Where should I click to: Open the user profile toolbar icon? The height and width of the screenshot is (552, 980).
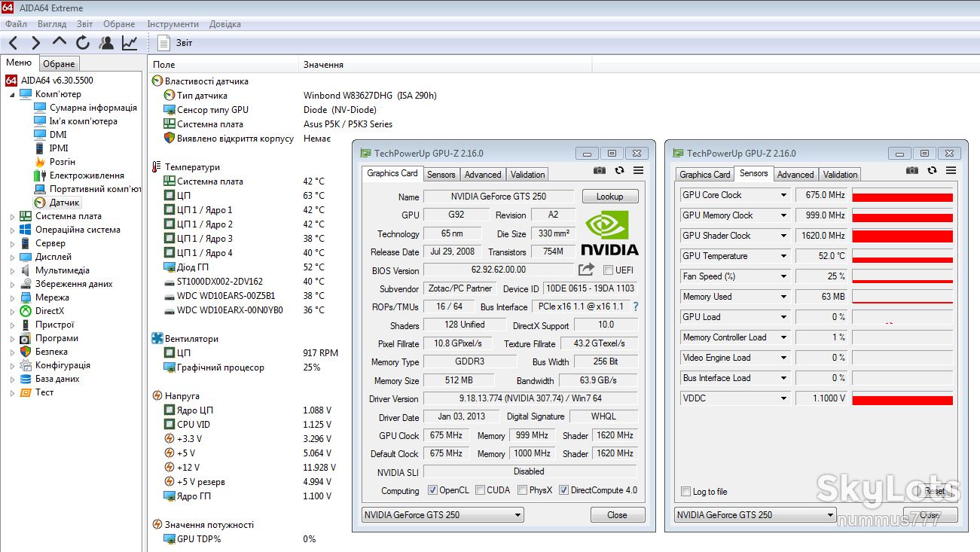click(x=106, y=43)
